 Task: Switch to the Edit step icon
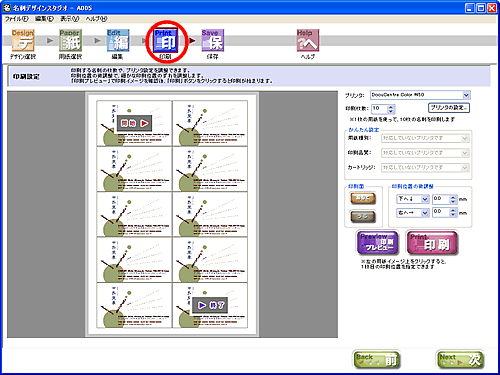pos(118,40)
